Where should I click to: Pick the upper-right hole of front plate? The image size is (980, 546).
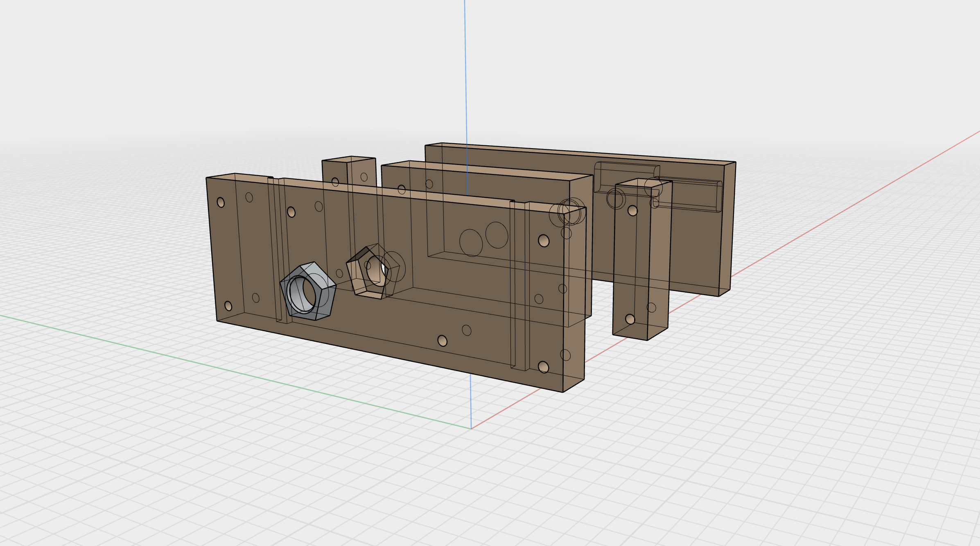click(x=544, y=241)
